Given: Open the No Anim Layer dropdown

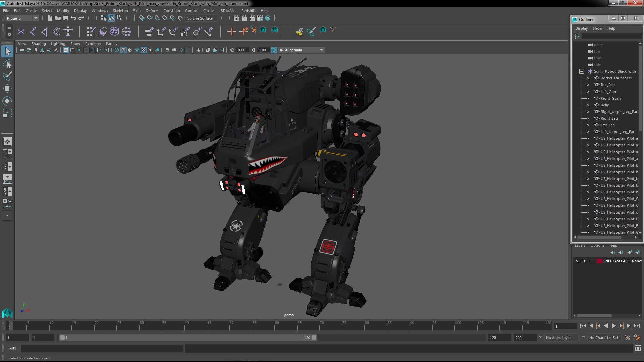Looking at the screenshot, I should [561, 338].
